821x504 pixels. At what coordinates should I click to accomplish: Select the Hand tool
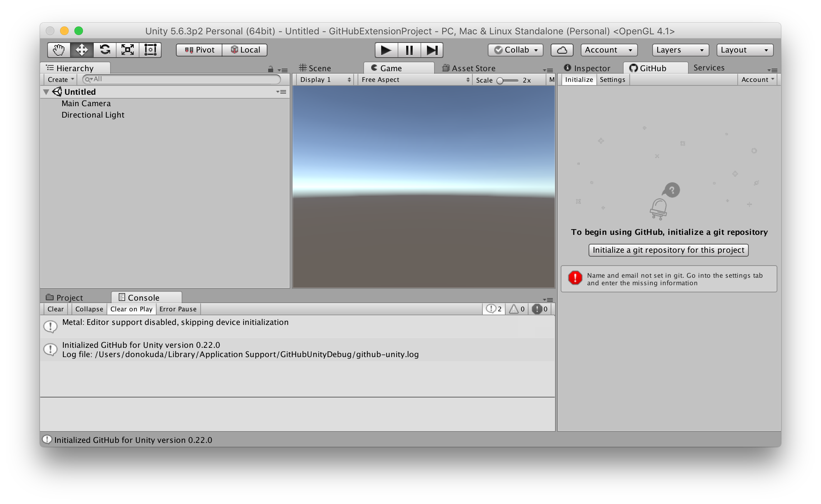(x=59, y=50)
